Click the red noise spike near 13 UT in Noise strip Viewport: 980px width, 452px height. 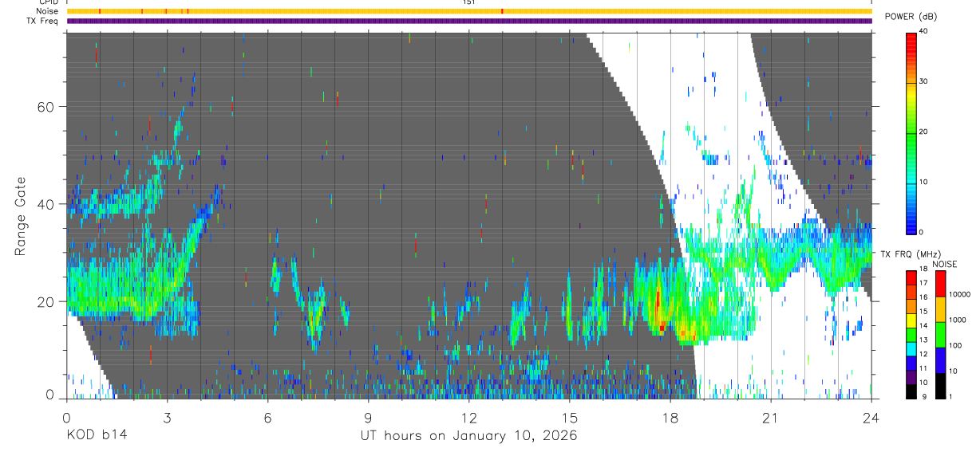pos(502,11)
